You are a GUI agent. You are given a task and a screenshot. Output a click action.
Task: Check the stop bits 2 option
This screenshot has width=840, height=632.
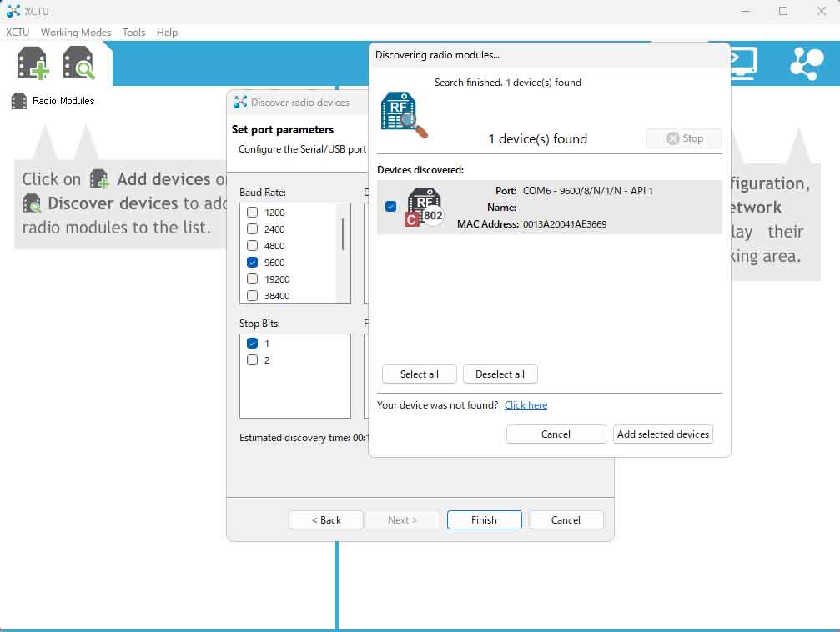(253, 360)
